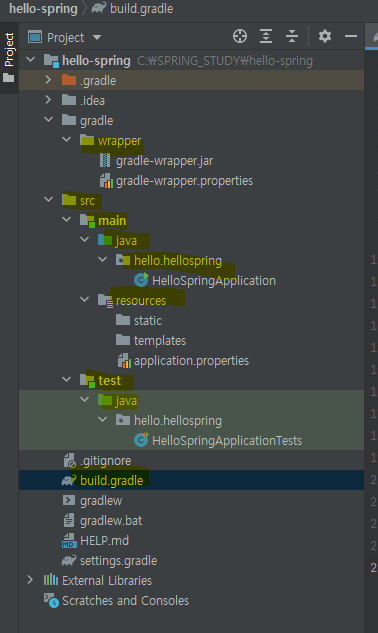This screenshot has width=378, height=633.
Task: Click the static folder icon
Action: (x=123, y=320)
